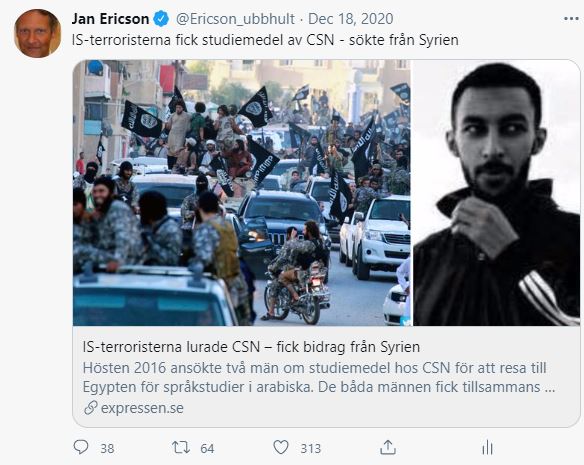Image resolution: width=584 pixels, height=465 pixels.
Task: Like the tweet with heart icon
Action: (281, 447)
